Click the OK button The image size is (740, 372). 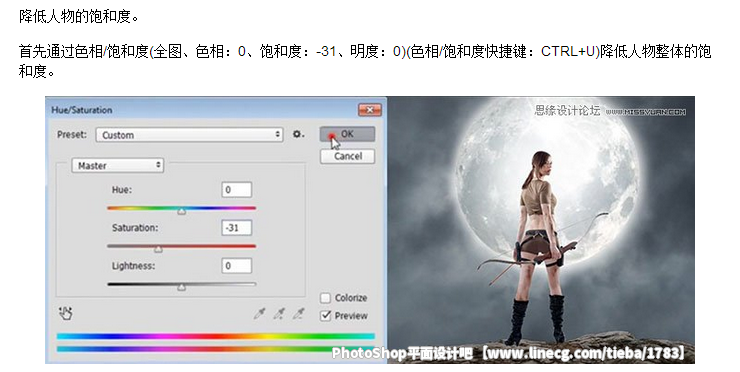[347, 134]
